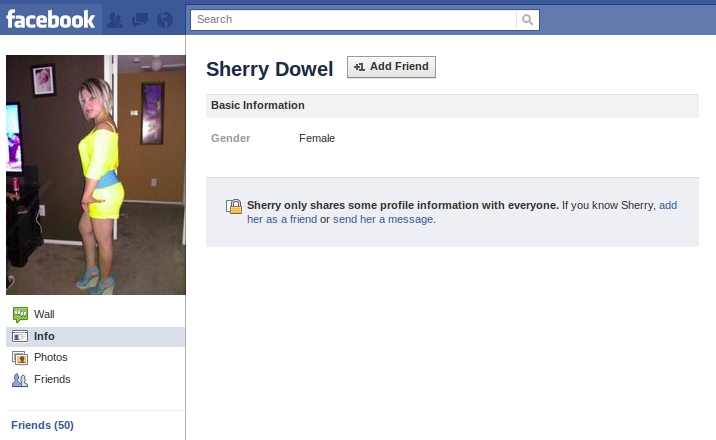Click 'send her a message' link
Viewport: 716px width, 440px height.
(383, 220)
